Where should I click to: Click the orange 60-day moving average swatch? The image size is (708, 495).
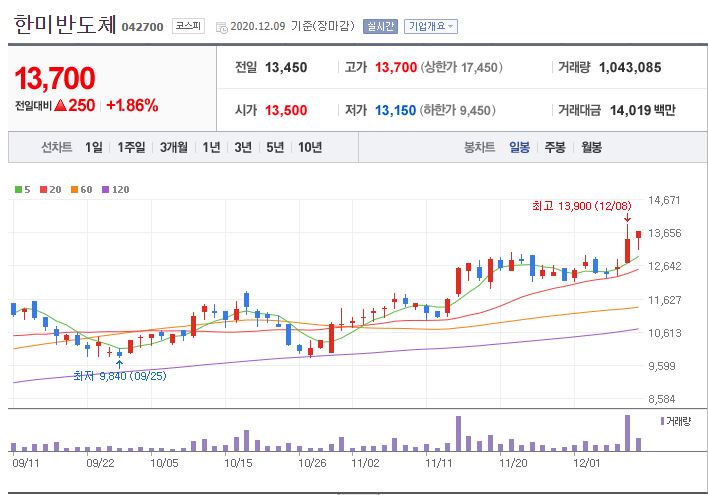75,190
